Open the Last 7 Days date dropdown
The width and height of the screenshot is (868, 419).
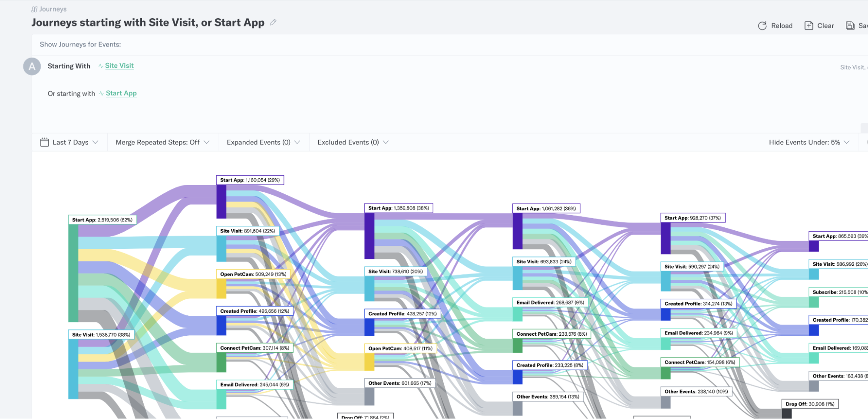click(69, 142)
